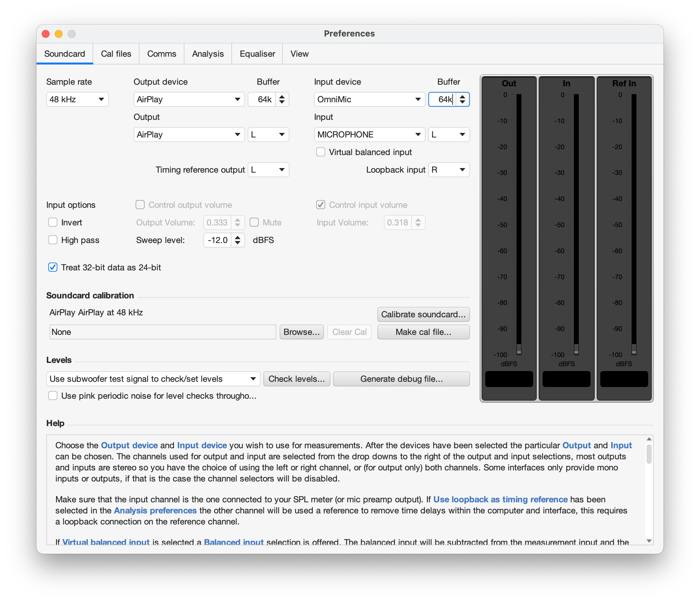Click the soundcard cal file path field
The height and width of the screenshot is (602, 700).
[163, 332]
